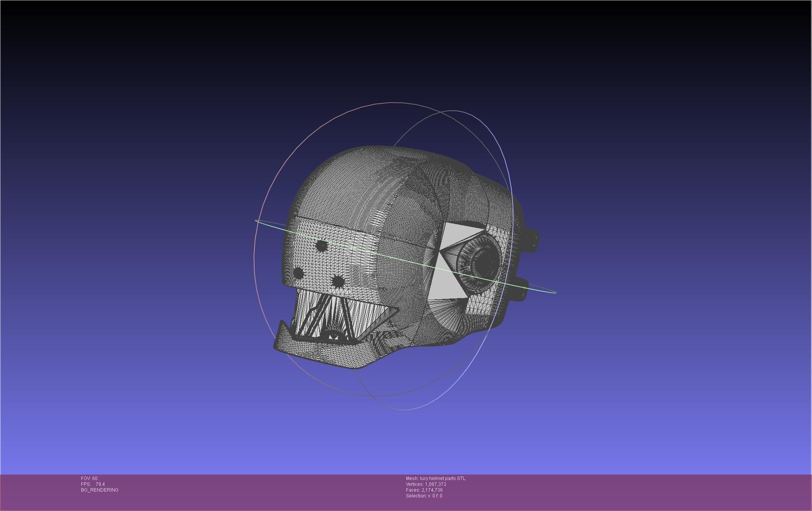Click the FPS counter text

coord(93,484)
